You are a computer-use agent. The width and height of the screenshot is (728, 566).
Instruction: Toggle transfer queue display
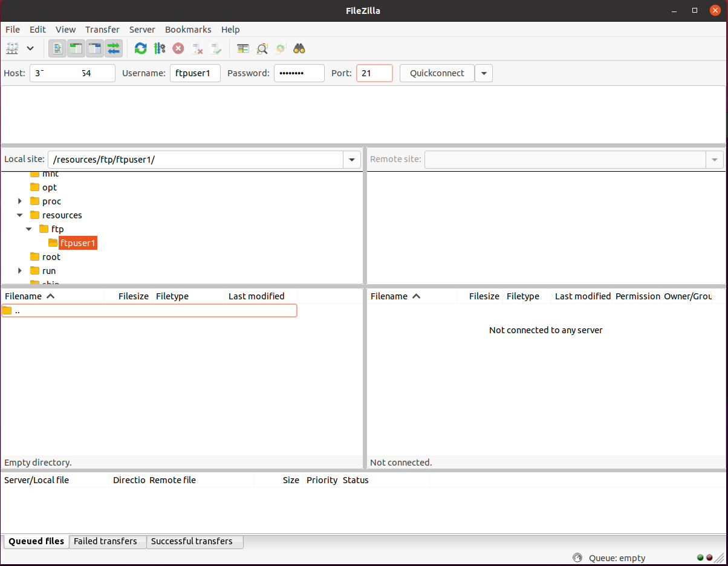pos(114,48)
